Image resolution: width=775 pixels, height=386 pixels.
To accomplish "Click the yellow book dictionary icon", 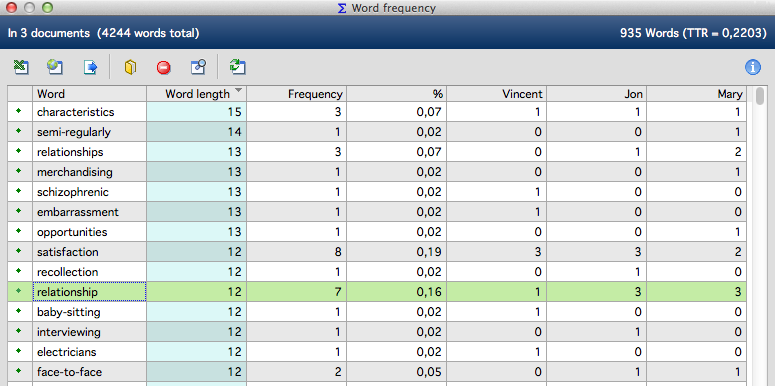I will click(130, 67).
